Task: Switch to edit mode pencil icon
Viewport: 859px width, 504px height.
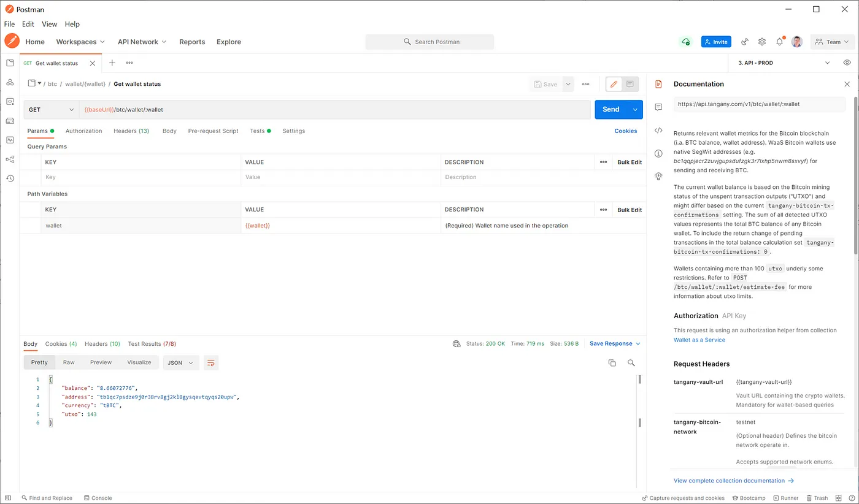Action: point(614,84)
